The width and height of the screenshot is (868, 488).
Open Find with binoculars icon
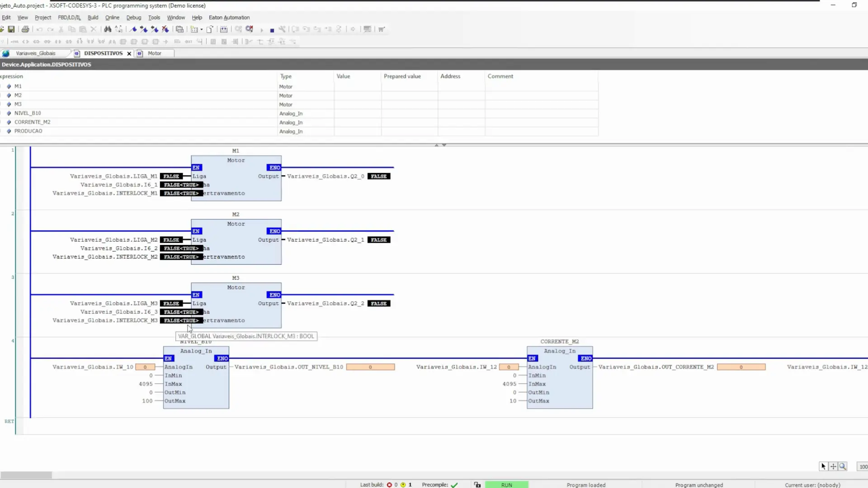108,29
